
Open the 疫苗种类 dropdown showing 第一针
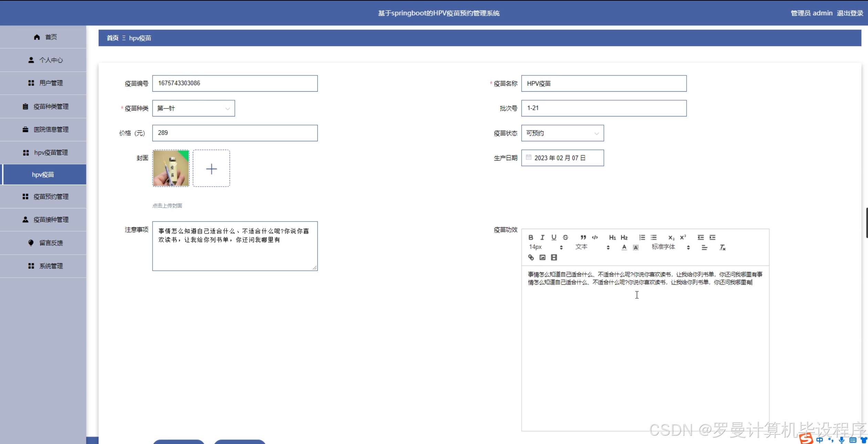194,109
